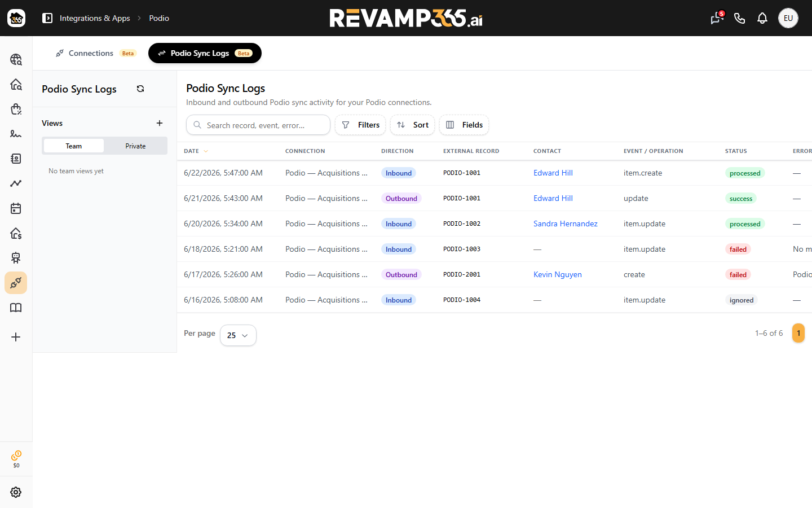
Task: Click the 6/21/2026, 5:43:00 AM date cell
Action: point(223,198)
